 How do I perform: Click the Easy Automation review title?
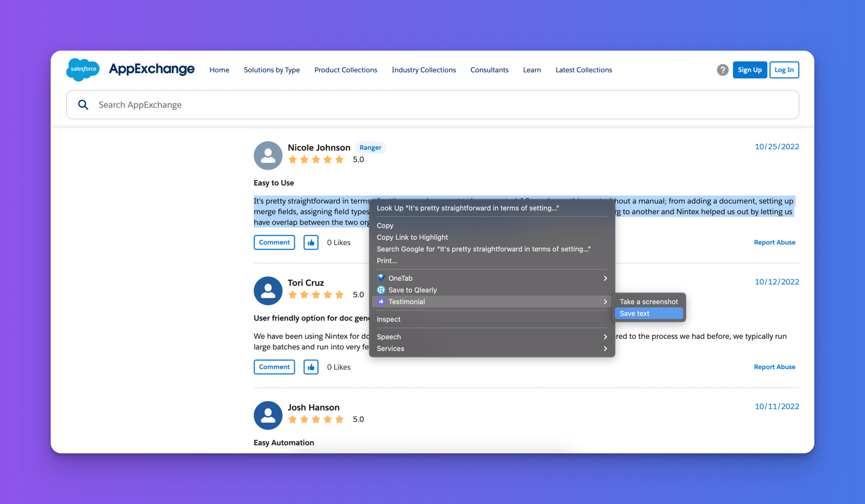click(x=284, y=443)
